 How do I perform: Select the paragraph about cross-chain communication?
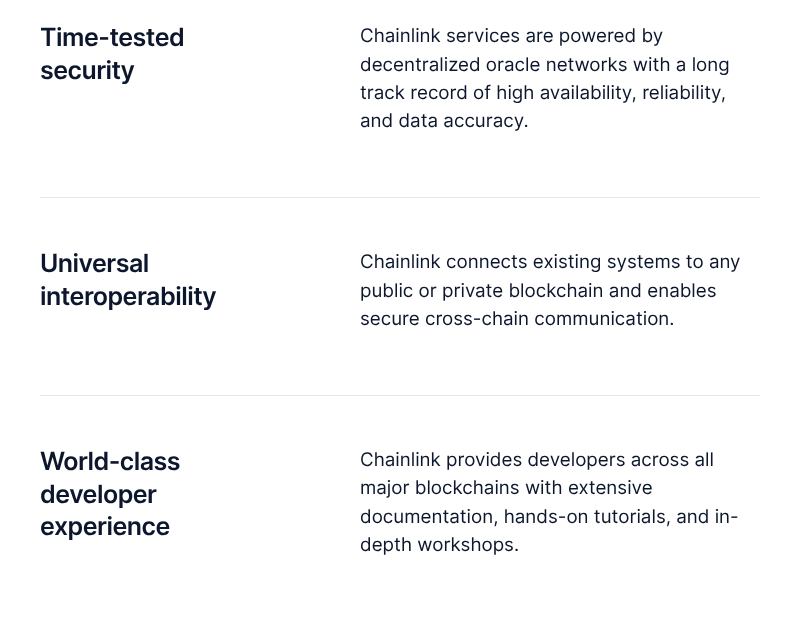(x=550, y=290)
